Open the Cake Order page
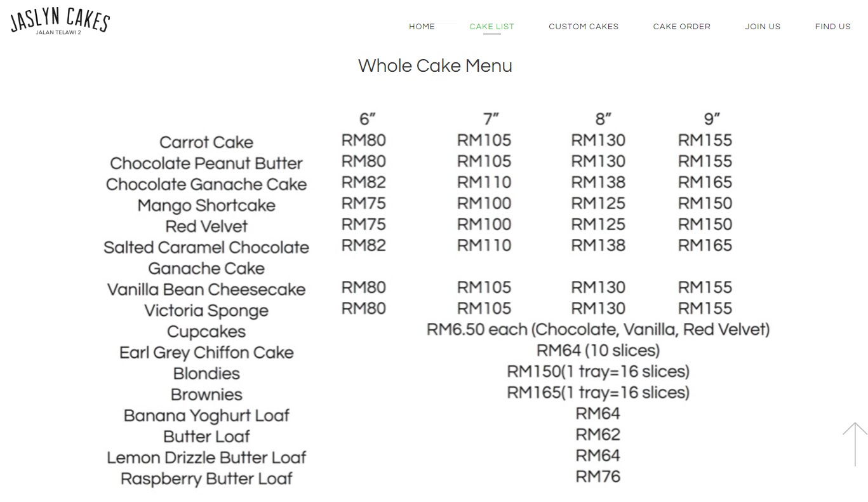Viewport: 868px width, 502px height. [x=681, y=27]
